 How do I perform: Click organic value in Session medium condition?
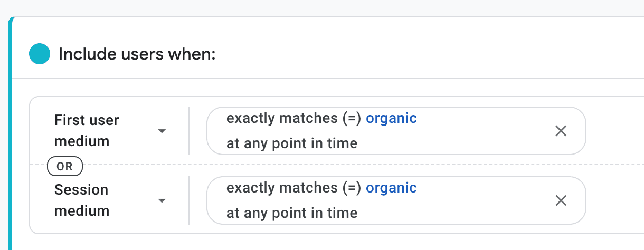391,188
